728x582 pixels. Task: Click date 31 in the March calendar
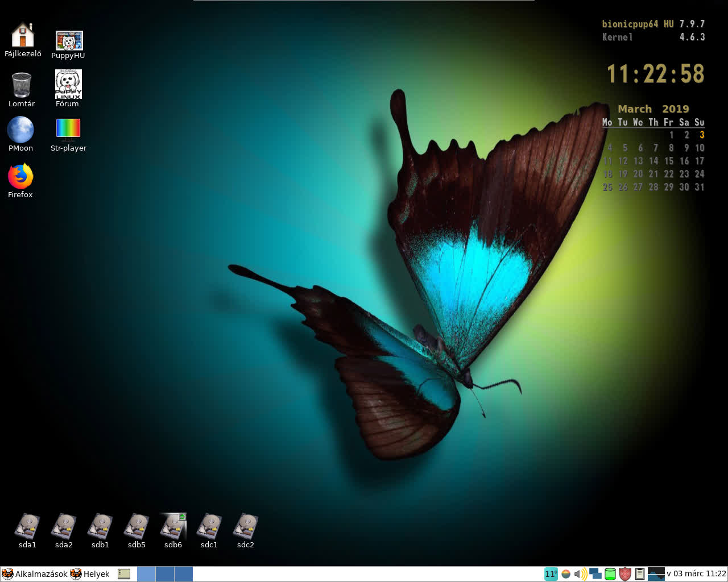click(x=700, y=187)
